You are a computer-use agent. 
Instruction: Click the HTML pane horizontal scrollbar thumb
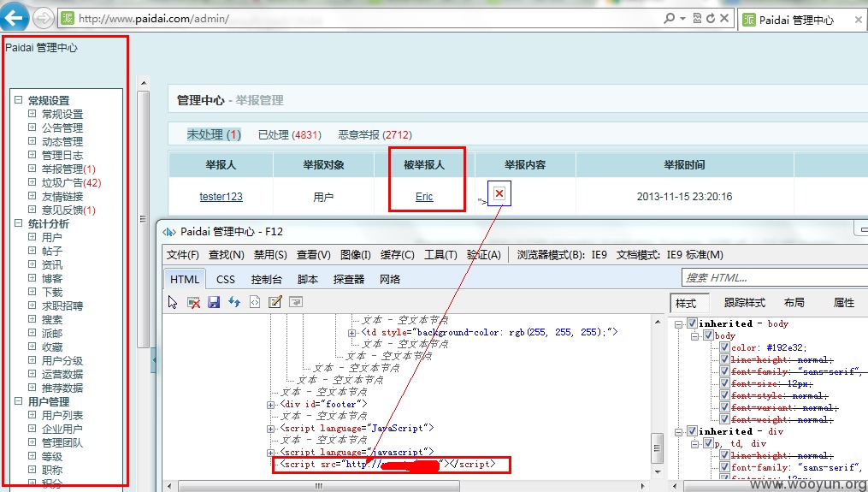[318, 487]
